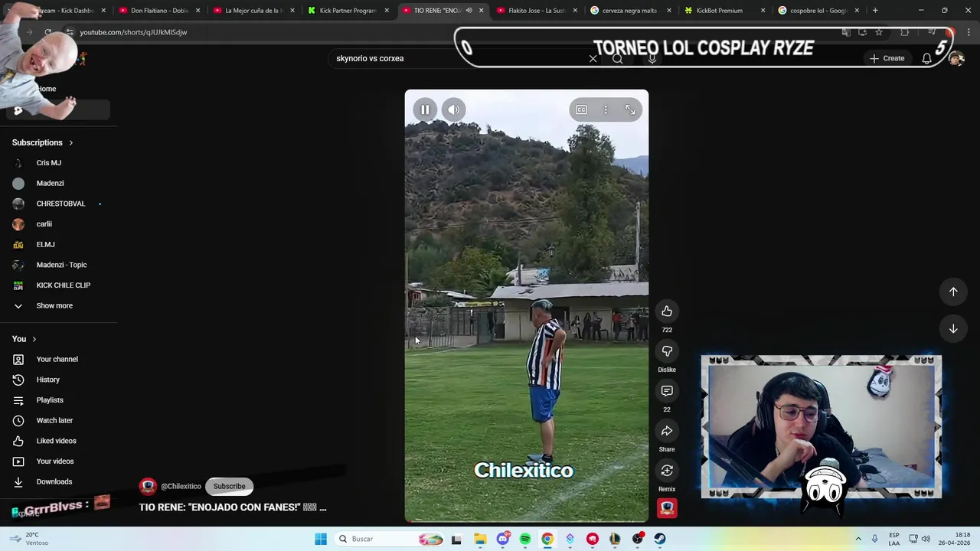Viewport: 980px width, 551px height.
Task: Dislike the Short
Action: pos(667,350)
